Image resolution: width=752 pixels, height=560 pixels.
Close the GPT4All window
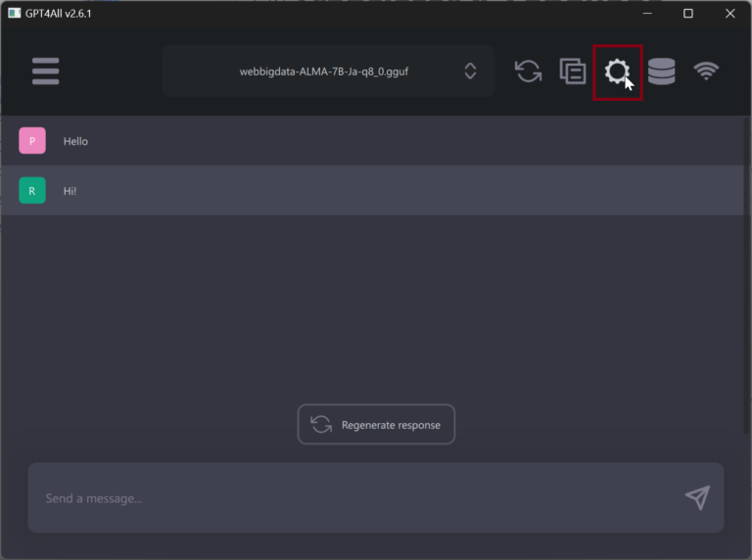click(x=729, y=14)
